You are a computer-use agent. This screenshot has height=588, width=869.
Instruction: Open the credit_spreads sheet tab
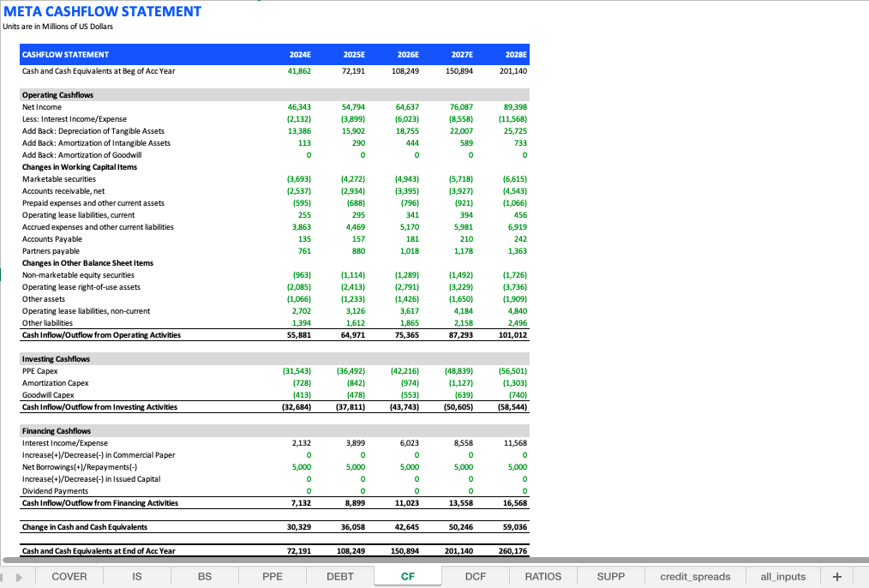[695, 576]
